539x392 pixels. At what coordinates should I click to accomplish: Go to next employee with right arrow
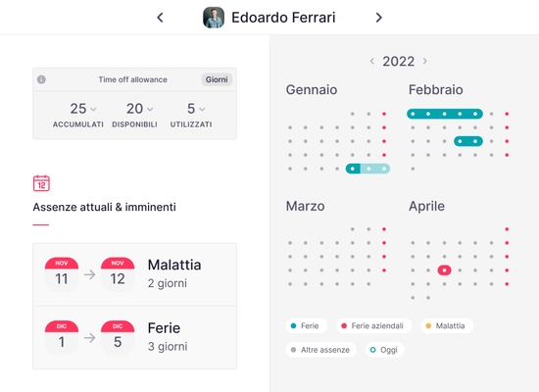pyautogui.click(x=378, y=18)
